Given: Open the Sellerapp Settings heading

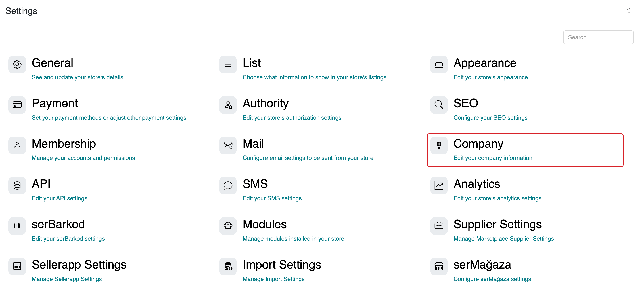Looking at the screenshot, I should click(x=79, y=265).
